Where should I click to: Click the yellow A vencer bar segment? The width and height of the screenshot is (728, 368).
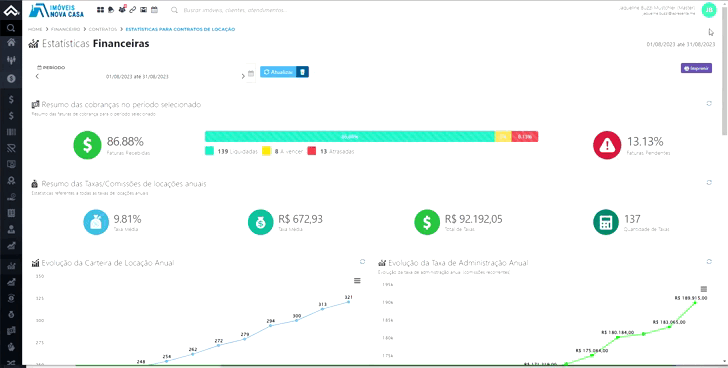point(503,136)
